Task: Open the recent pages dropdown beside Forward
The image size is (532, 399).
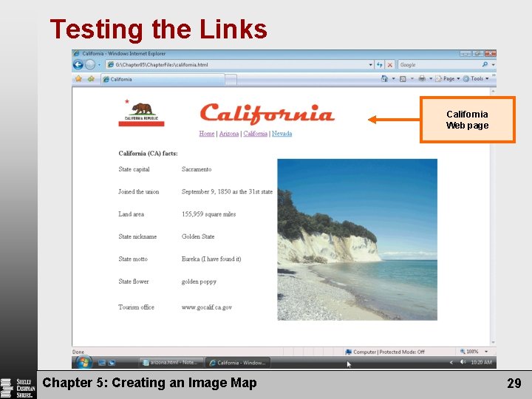Action: 100,64
